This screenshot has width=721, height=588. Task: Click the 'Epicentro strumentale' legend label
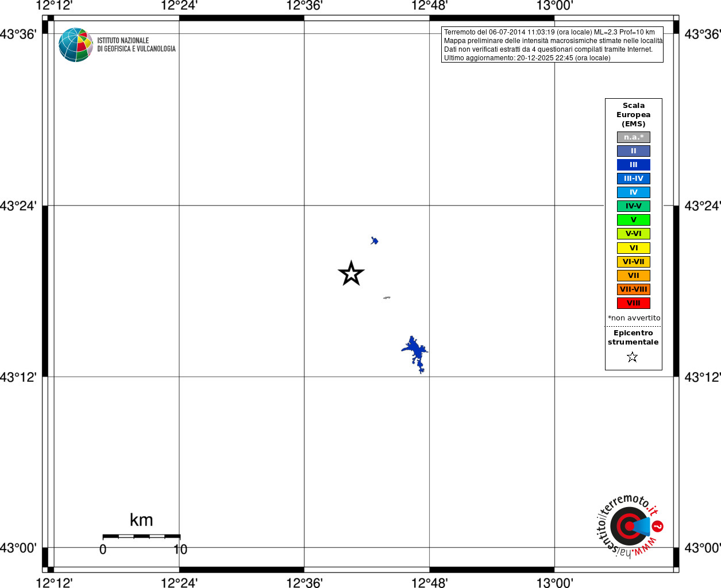coord(633,338)
